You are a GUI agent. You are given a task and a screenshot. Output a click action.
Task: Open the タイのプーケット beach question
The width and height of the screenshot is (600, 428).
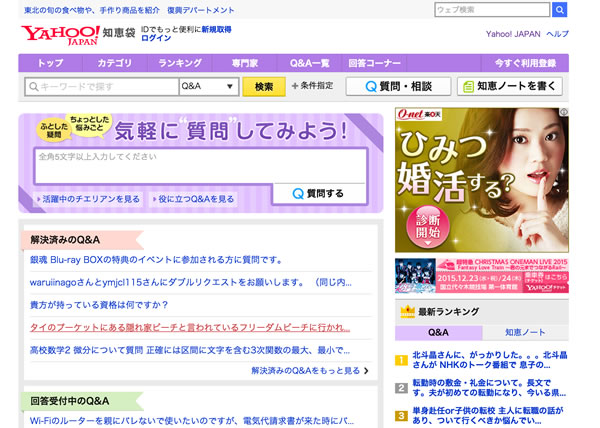190,328
